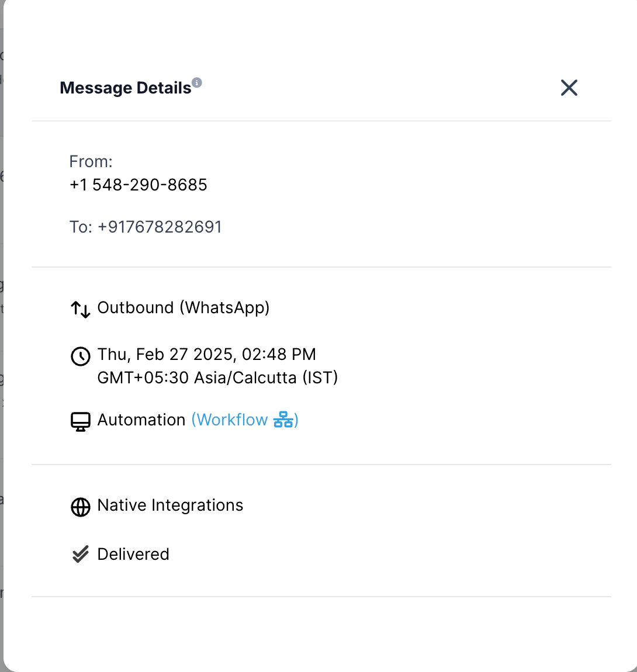Click the Delivered status text
This screenshot has width=637, height=672.
pyautogui.click(x=133, y=554)
